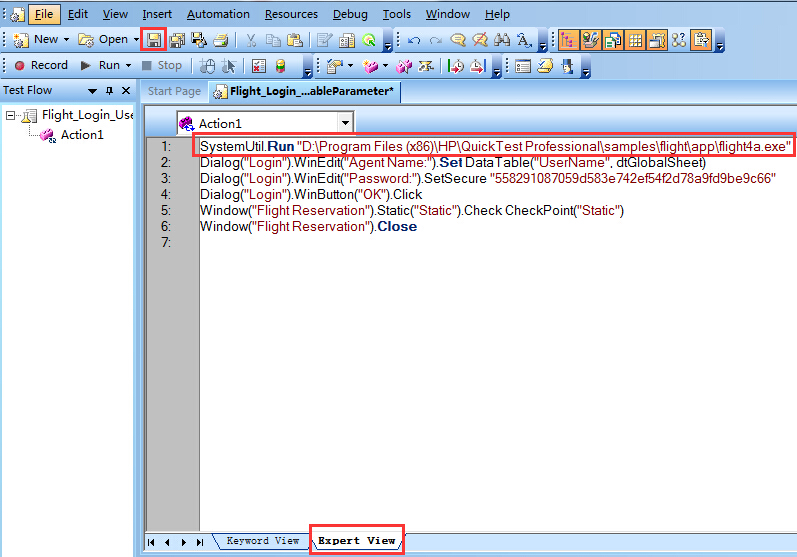This screenshot has width=797, height=557.
Task: Go to first tab with the navigation arrow
Action: coord(151,542)
